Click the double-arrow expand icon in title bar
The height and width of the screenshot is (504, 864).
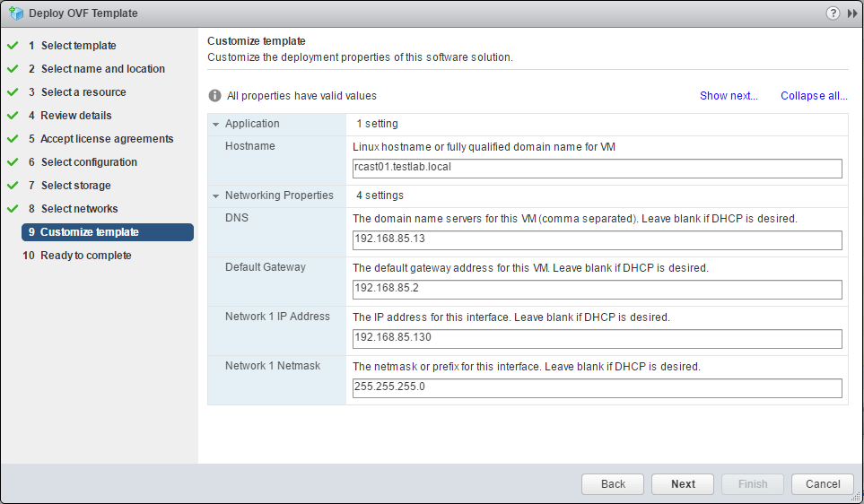851,13
